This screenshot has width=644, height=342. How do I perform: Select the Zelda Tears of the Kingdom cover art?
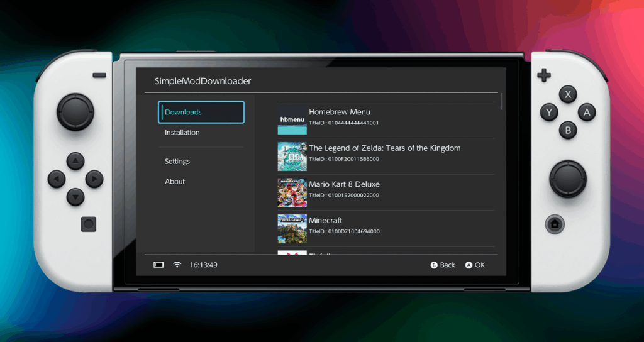(x=292, y=157)
